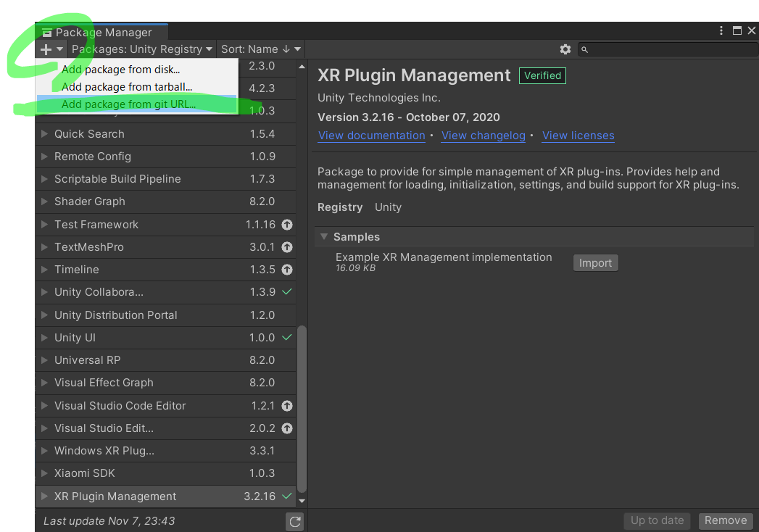Open the Packages: Unity Registry dropdown
Screen dimensions: 759x532
[x=142, y=49]
